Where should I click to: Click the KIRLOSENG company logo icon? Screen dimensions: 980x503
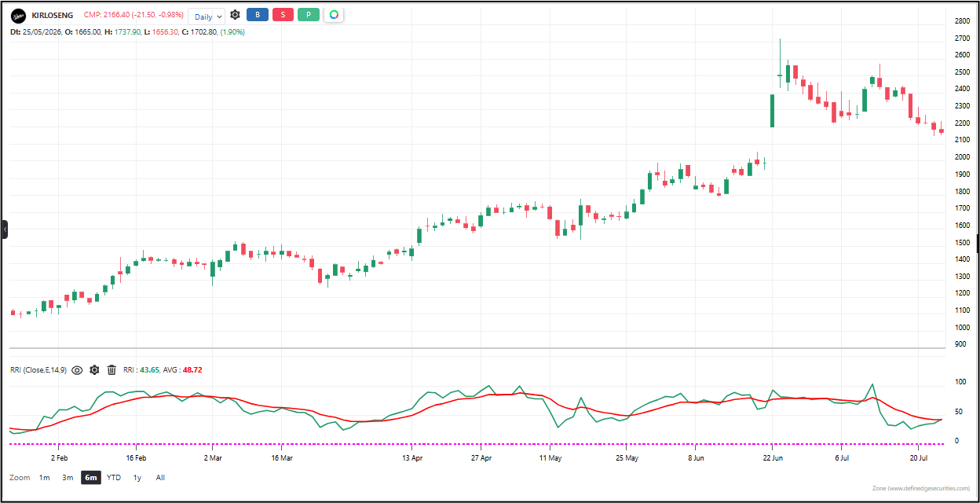[17, 15]
